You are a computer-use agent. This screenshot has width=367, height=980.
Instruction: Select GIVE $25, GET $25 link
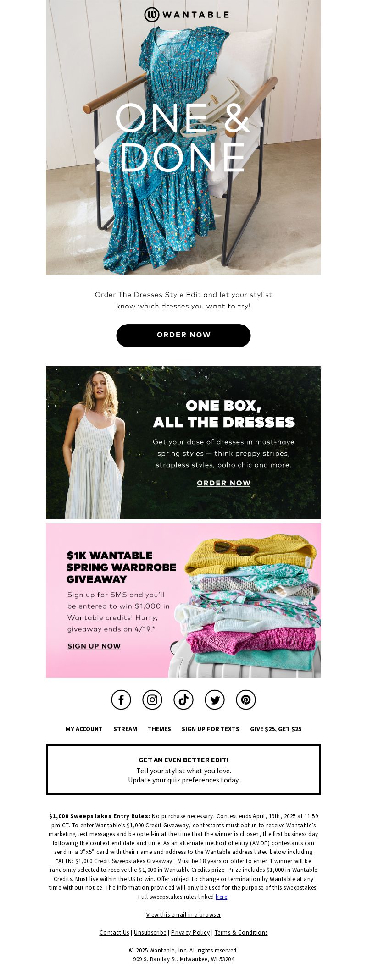(x=276, y=729)
